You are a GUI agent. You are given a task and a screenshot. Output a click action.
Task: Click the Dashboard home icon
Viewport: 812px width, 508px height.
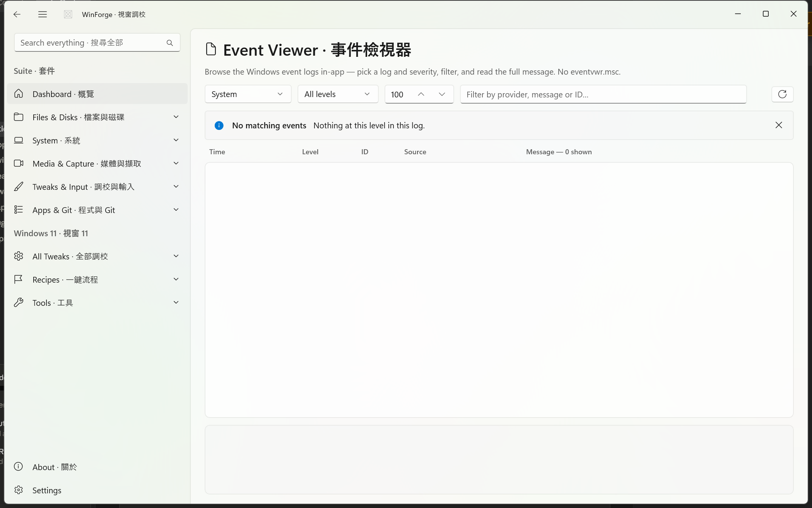(19, 94)
